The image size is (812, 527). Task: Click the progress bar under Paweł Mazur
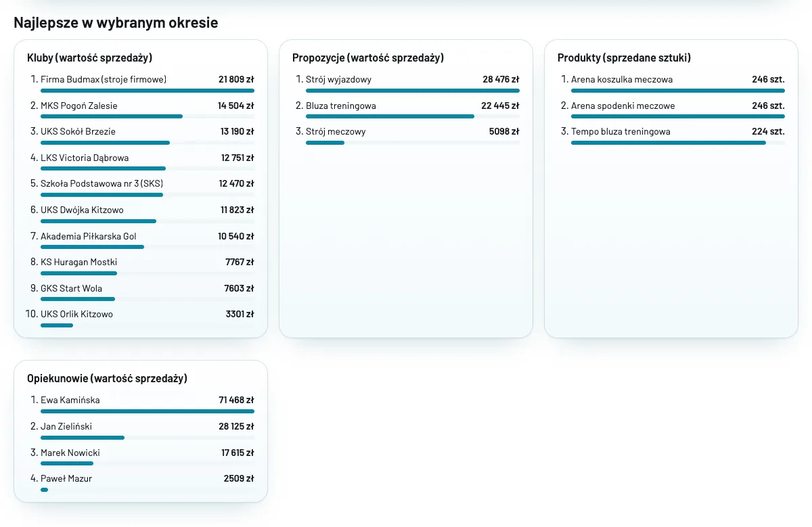(148, 490)
